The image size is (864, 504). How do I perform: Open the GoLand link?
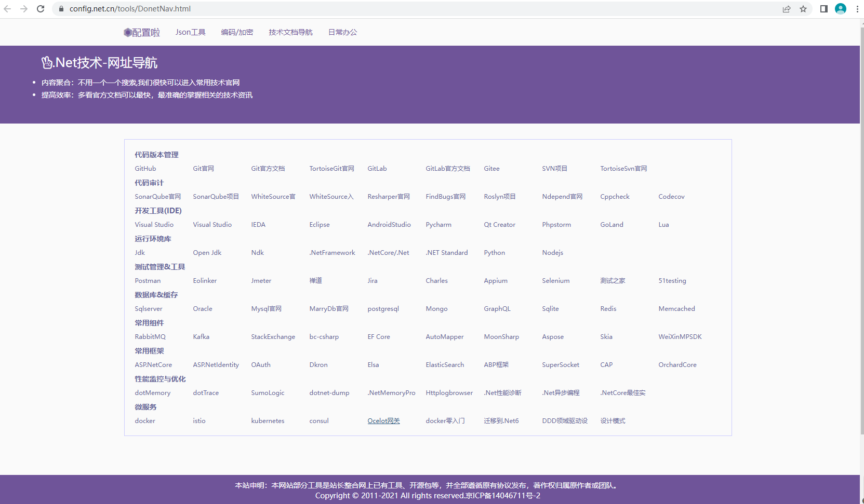pyautogui.click(x=612, y=225)
